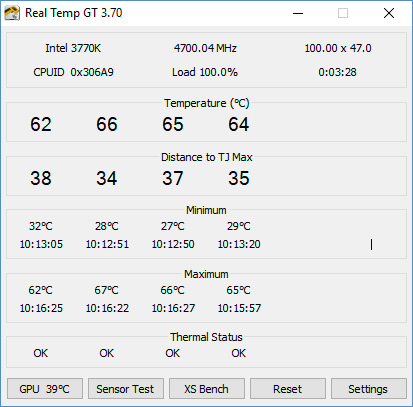
Task: Click the 67°C maximum temperature reading
Action: point(106,290)
